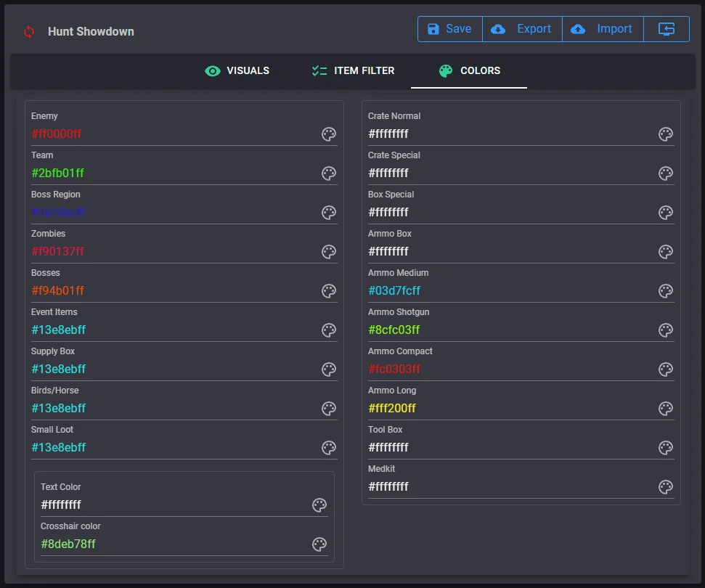Switch to the Visuals tab
This screenshot has height=588, width=705.
(237, 70)
